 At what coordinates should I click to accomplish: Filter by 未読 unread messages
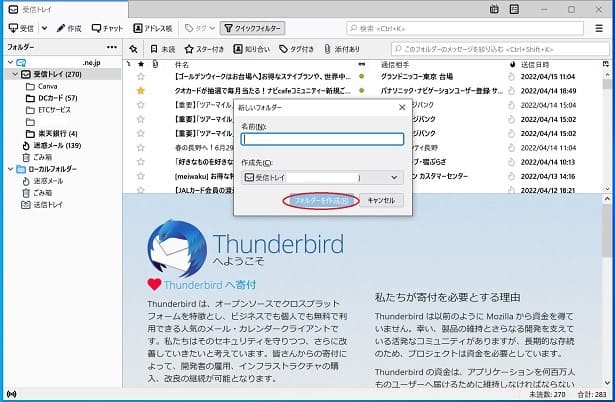[x=162, y=49]
